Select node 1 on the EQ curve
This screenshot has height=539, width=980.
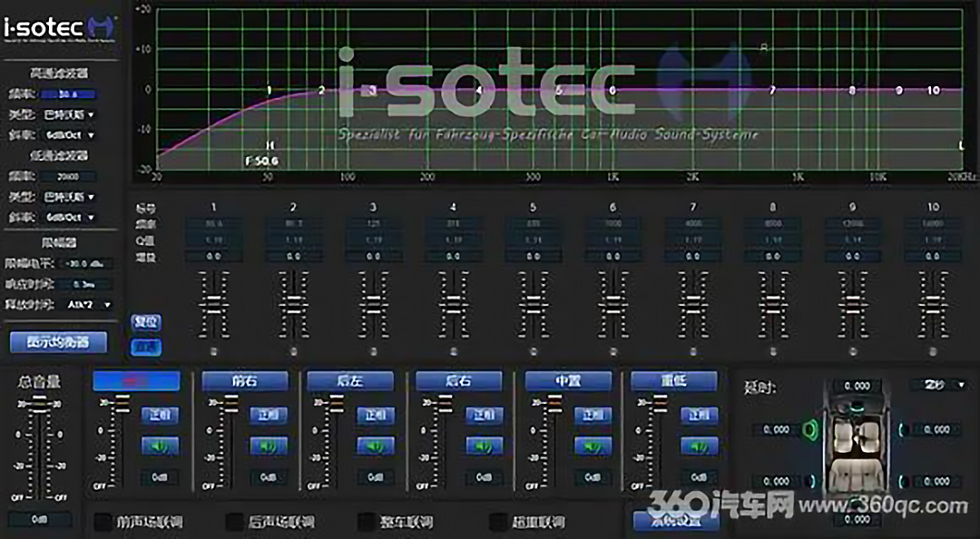[x=269, y=91]
